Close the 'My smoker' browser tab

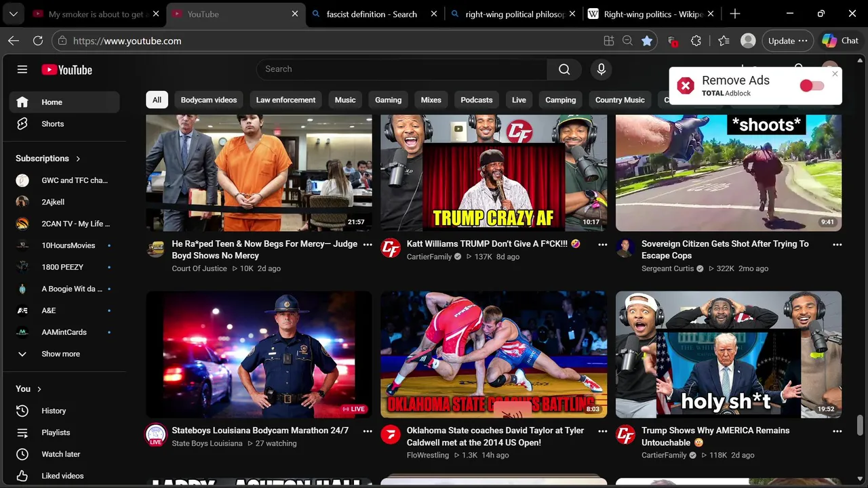(x=156, y=14)
